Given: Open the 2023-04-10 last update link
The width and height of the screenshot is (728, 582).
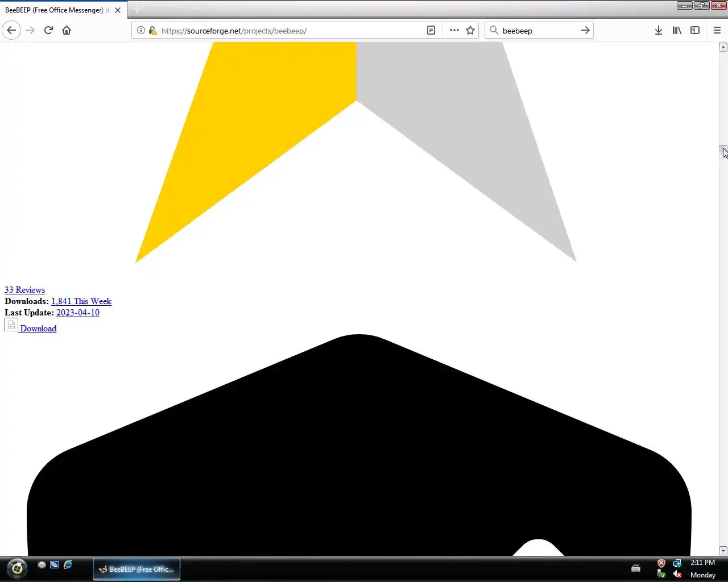Looking at the screenshot, I should click(78, 313).
